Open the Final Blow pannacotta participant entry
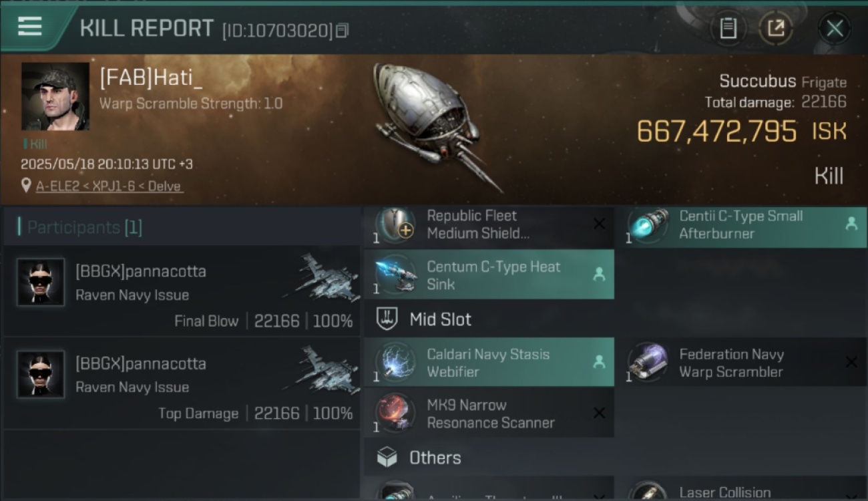Viewport: 868px width, 501px height. 182,291
